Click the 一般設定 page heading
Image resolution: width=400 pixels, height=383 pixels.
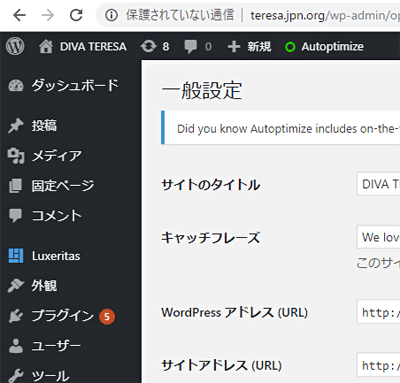tap(202, 90)
